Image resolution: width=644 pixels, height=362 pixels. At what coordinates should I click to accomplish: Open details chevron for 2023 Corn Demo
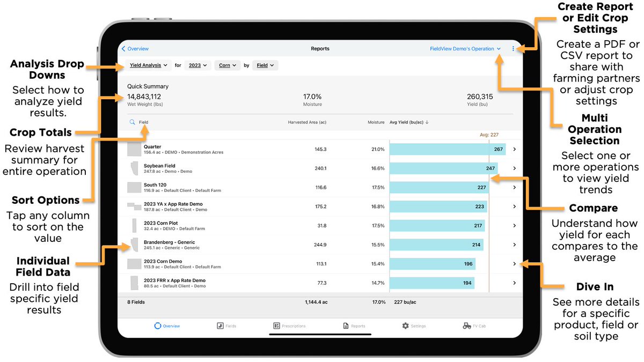(514, 264)
